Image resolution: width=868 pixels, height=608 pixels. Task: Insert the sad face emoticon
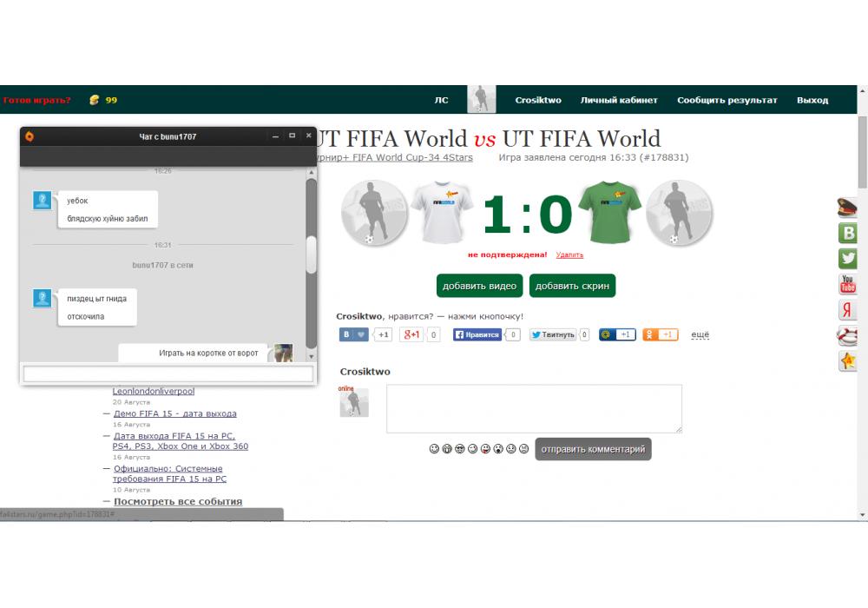point(511,448)
